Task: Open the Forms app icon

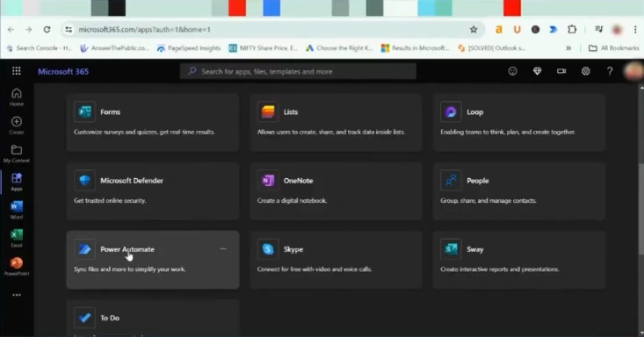Action: pos(84,111)
